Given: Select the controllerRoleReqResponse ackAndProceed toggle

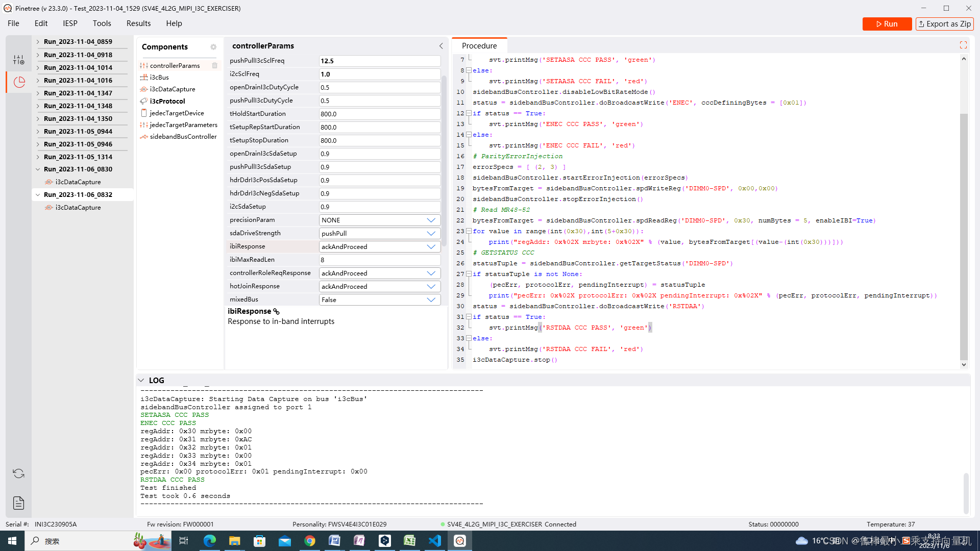Looking at the screenshot, I should [x=431, y=272].
